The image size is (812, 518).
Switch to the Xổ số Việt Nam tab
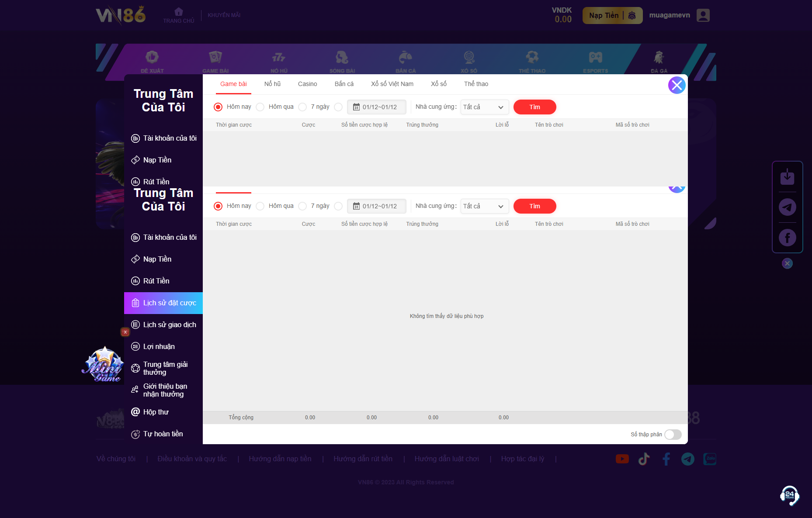click(392, 84)
